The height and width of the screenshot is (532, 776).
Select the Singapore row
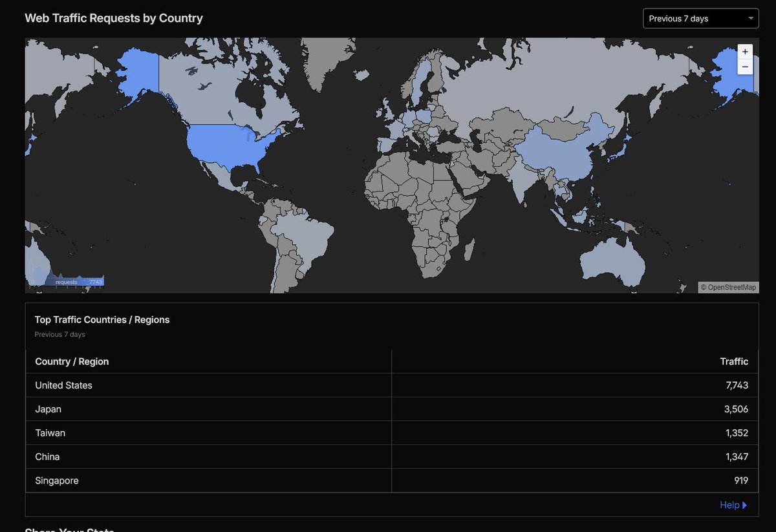click(391, 481)
